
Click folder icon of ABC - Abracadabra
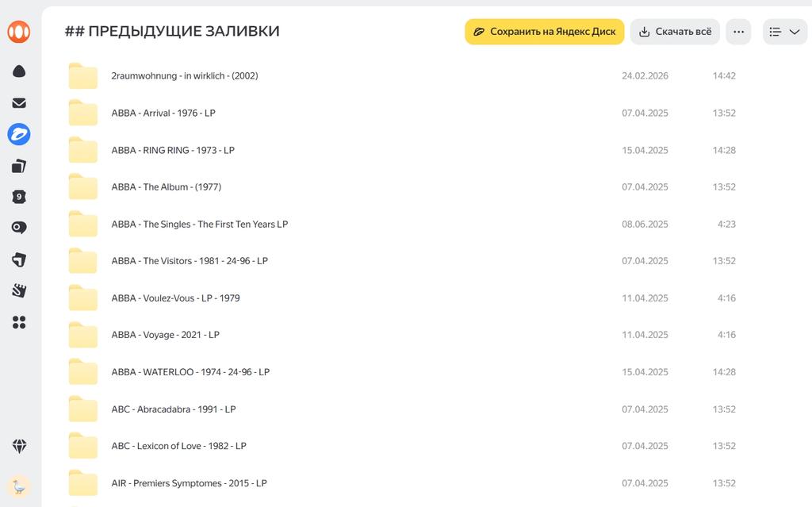tap(82, 409)
